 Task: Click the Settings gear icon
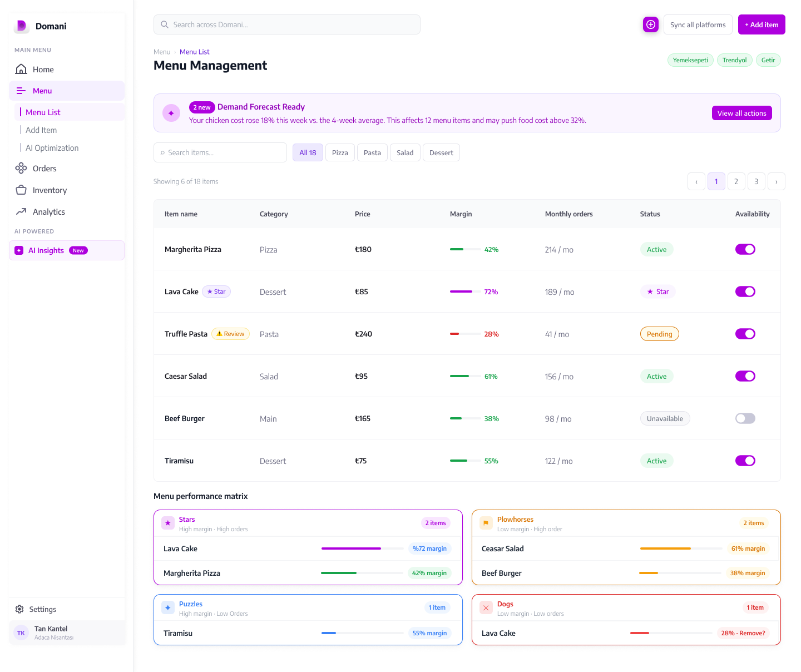pos(19,609)
